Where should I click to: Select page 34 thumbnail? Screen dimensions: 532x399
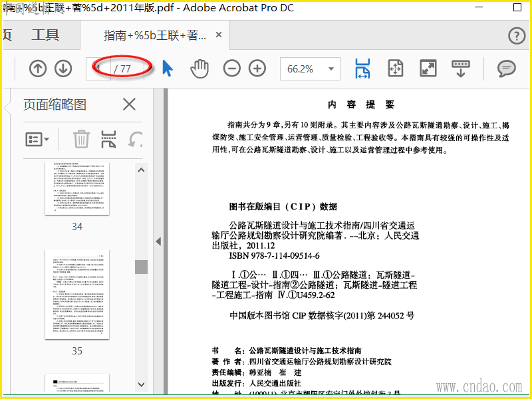[x=77, y=188]
